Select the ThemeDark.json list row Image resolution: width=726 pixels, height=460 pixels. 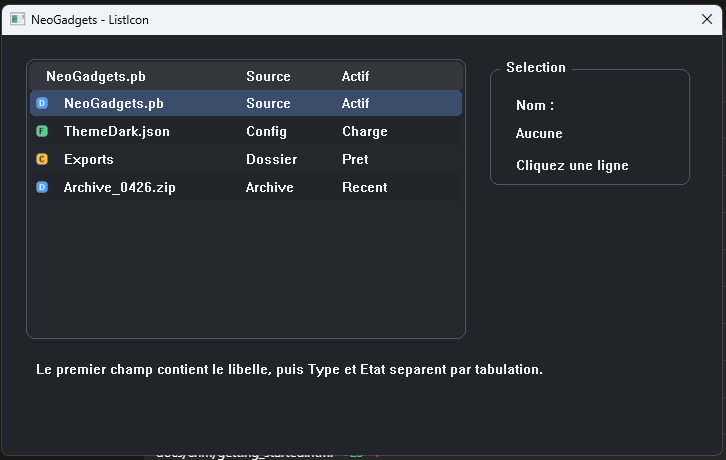(116, 131)
